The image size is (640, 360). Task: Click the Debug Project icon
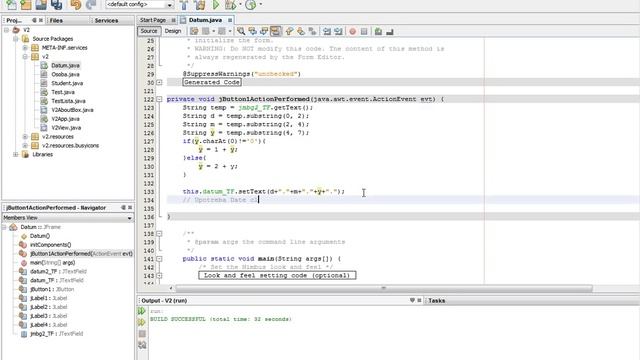coord(230,5)
